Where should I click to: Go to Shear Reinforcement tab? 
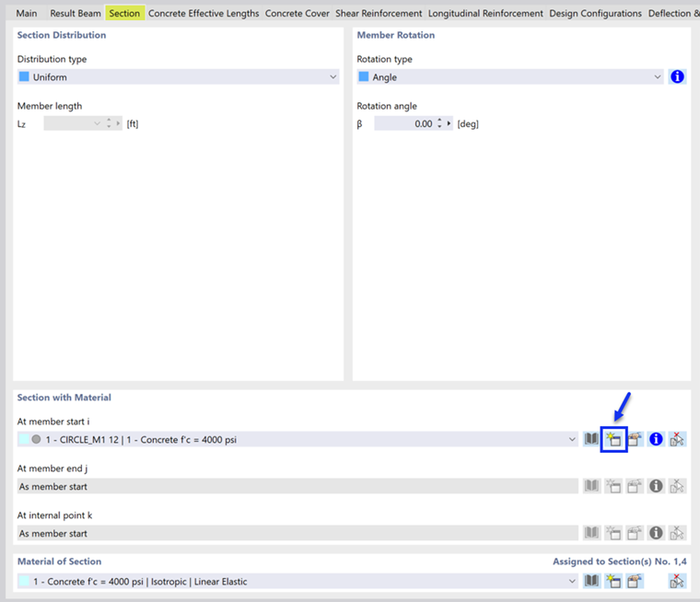click(379, 13)
